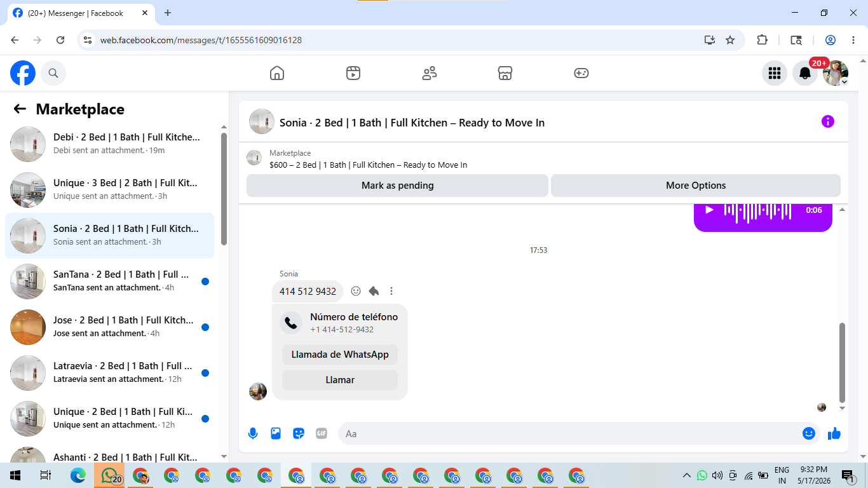Open the emoji picker
Image resolution: width=868 pixels, height=488 pixels.
pos(809,433)
